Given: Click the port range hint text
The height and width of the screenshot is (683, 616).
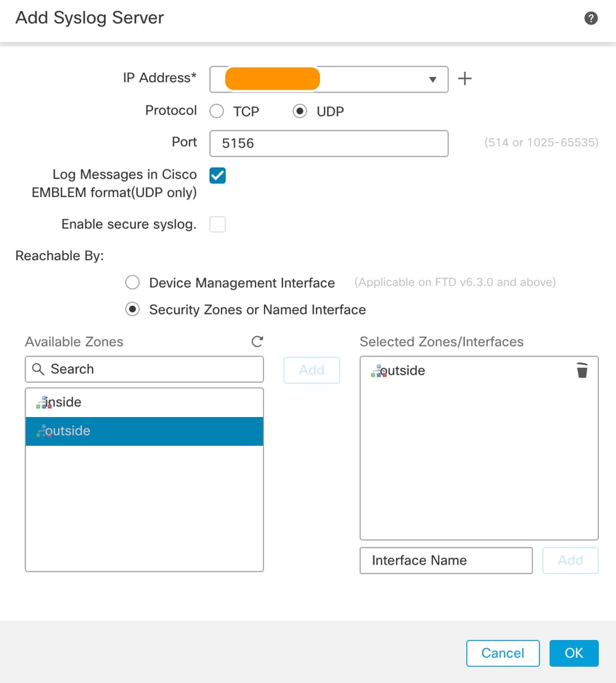Looking at the screenshot, I should coord(541,142).
